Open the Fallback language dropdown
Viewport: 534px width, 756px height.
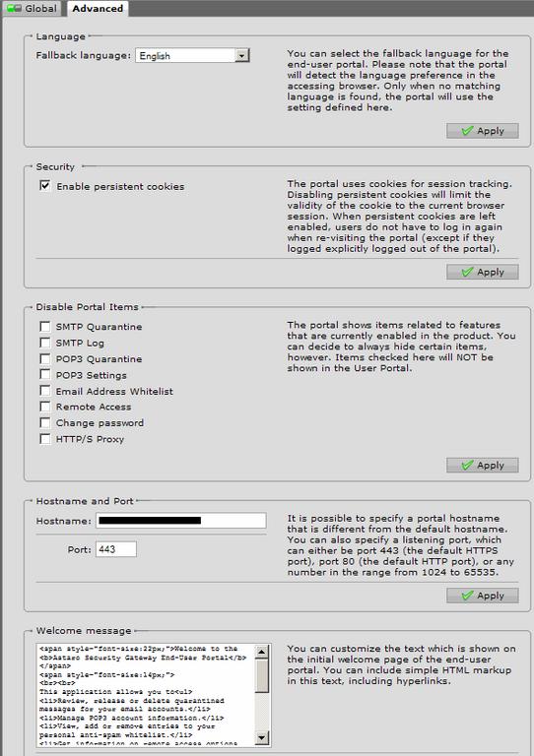(x=241, y=55)
